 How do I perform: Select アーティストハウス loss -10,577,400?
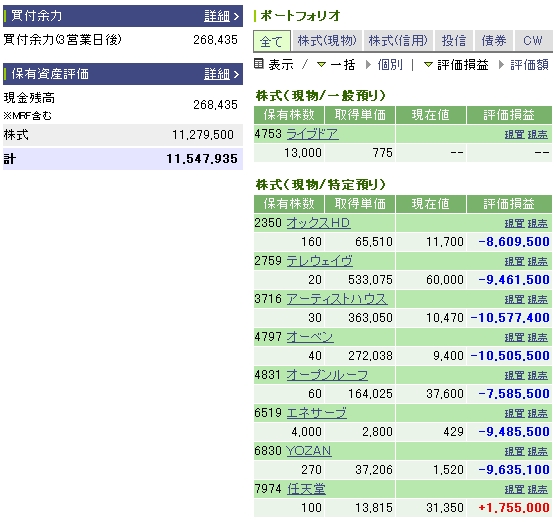tap(510, 318)
